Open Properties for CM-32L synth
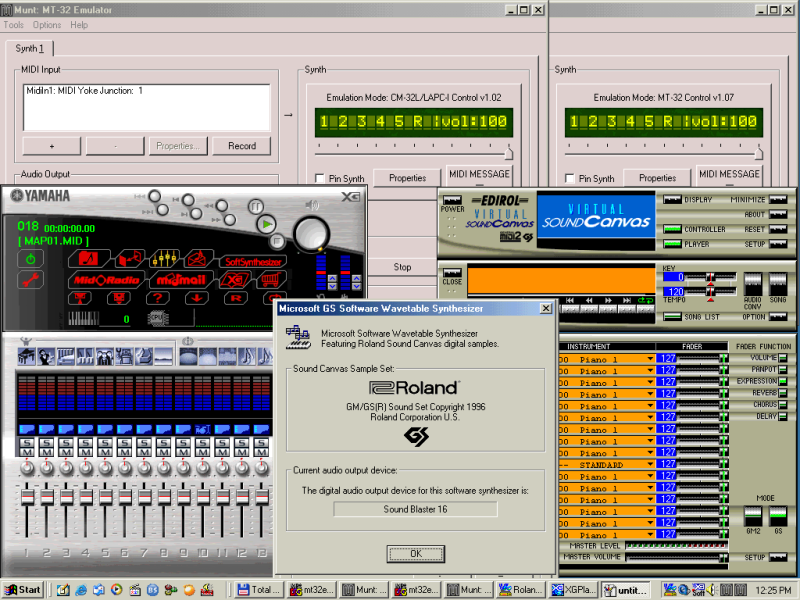The width and height of the screenshot is (800, 600). [407, 178]
